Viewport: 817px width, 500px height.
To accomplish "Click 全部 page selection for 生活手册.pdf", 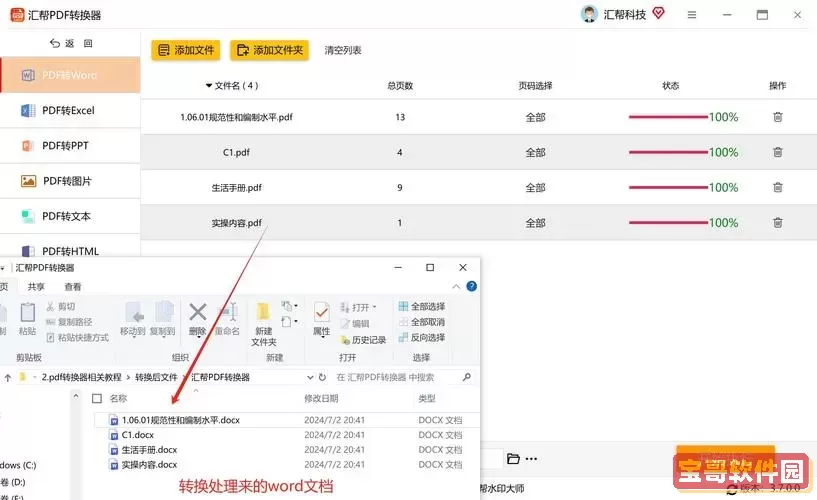I will tap(535, 188).
